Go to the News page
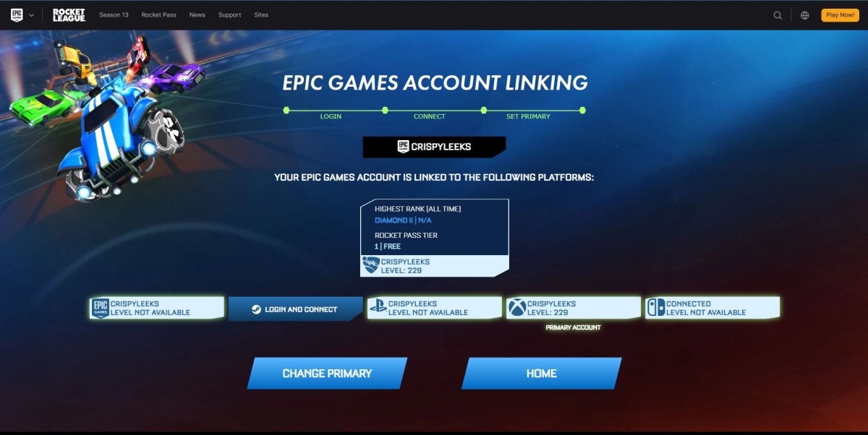Image resolution: width=868 pixels, height=435 pixels. [x=197, y=15]
